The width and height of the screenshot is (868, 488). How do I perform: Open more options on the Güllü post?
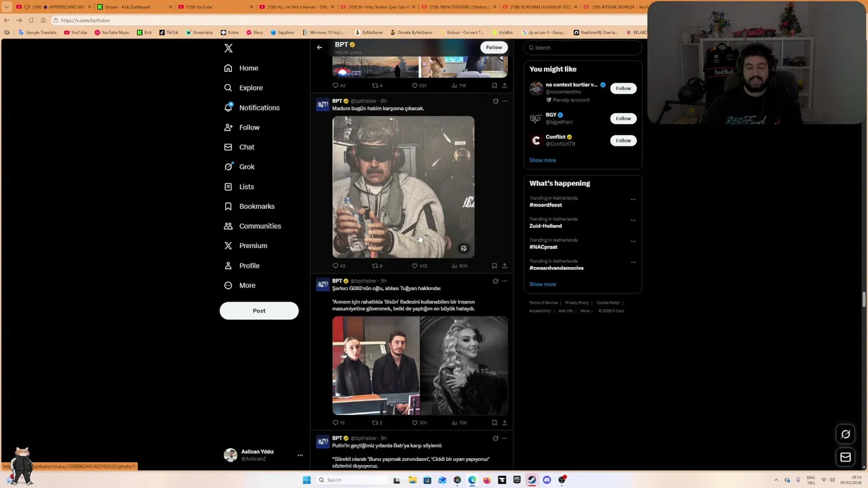point(505,281)
